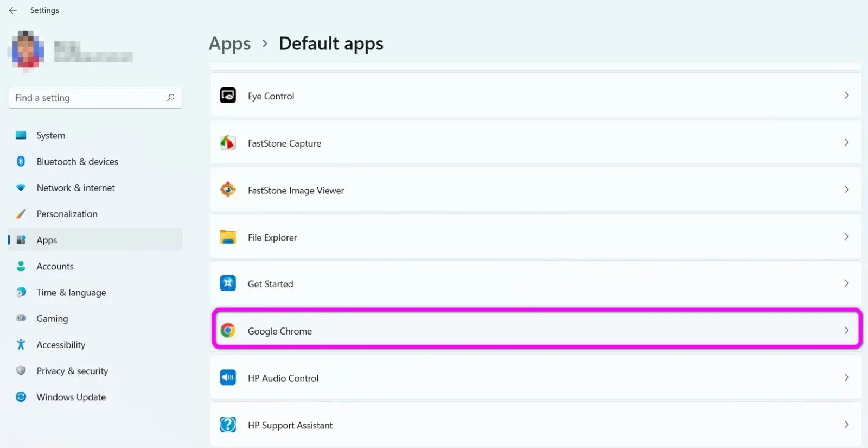Click the Google Chrome label text
This screenshot has height=448, width=868.
tap(279, 331)
